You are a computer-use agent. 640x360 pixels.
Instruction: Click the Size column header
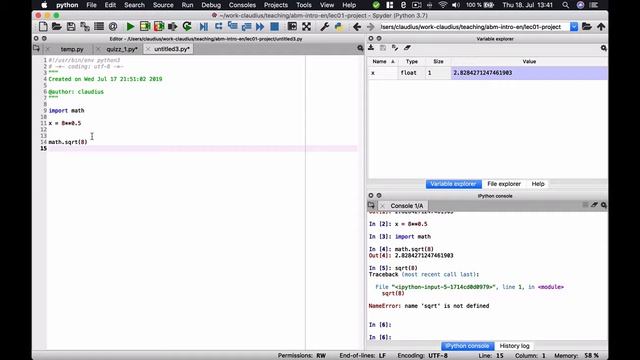point(438,62)
